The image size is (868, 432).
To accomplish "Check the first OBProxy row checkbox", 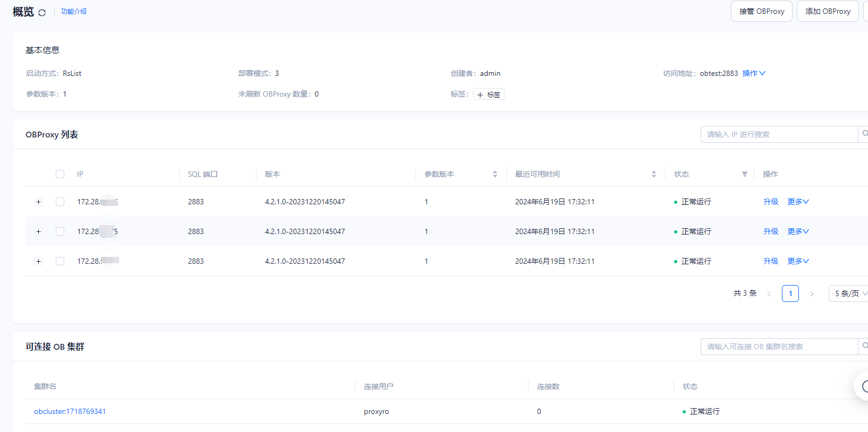I will pyautogui.click(x=60, y=202).
